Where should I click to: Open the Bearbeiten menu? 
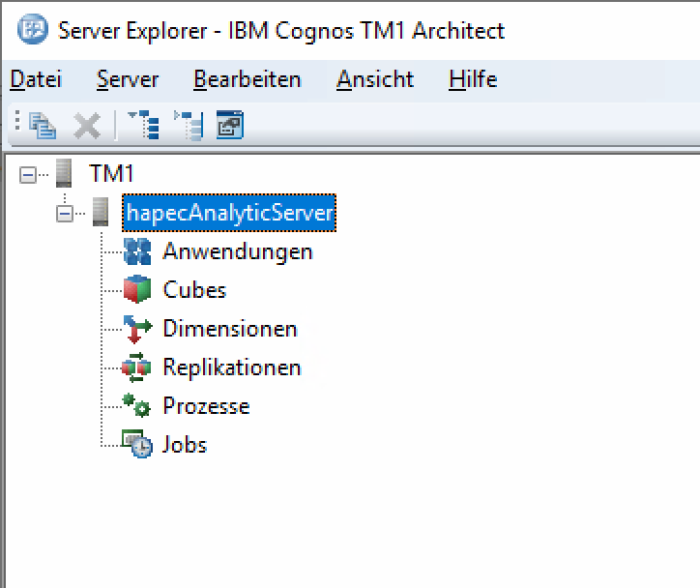[247, 79]
